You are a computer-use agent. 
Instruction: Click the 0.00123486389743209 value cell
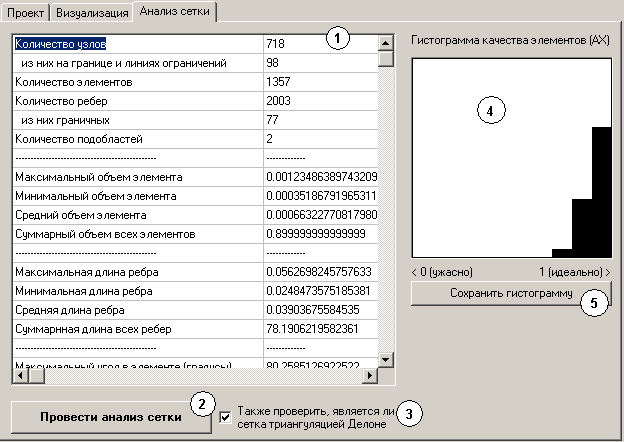[320, 177]
